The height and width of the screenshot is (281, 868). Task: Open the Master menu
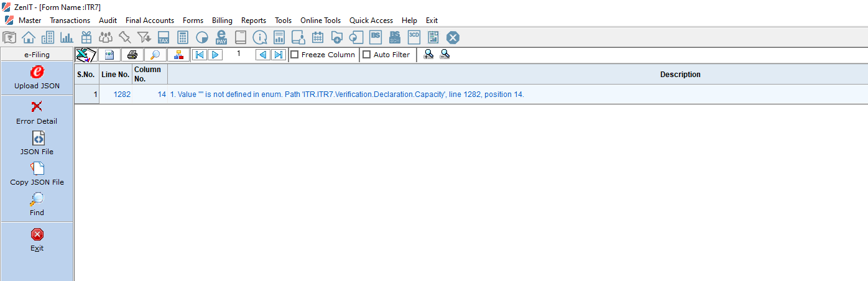[x=30, y=21]
